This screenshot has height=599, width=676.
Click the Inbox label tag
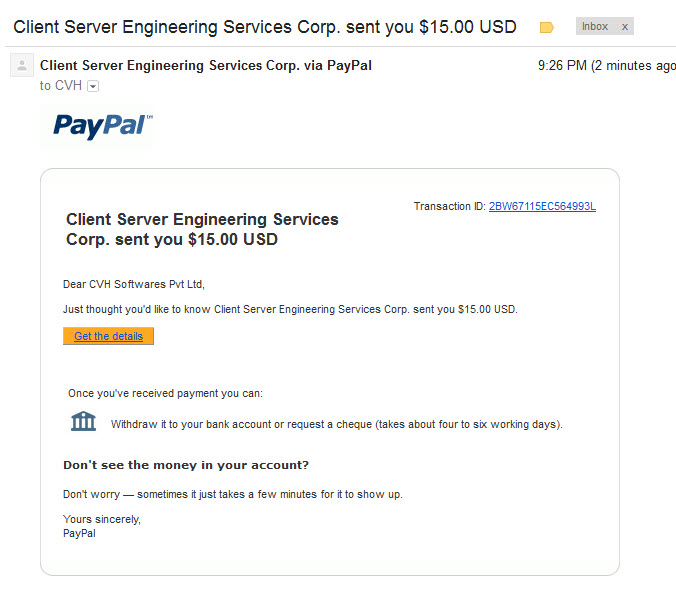(x=595, y=27)
